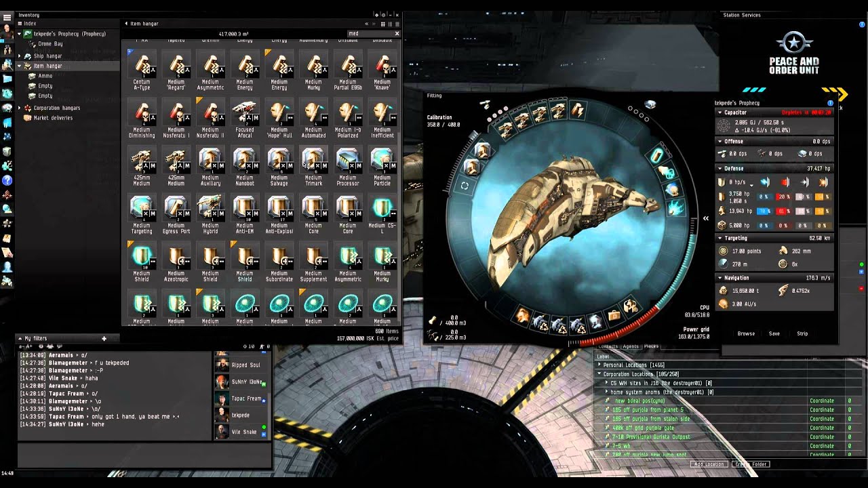The height and width of the screenshot is (488, 868).
Task: Select Drone Bay in inventory tree
Action: tap(51, 44)
